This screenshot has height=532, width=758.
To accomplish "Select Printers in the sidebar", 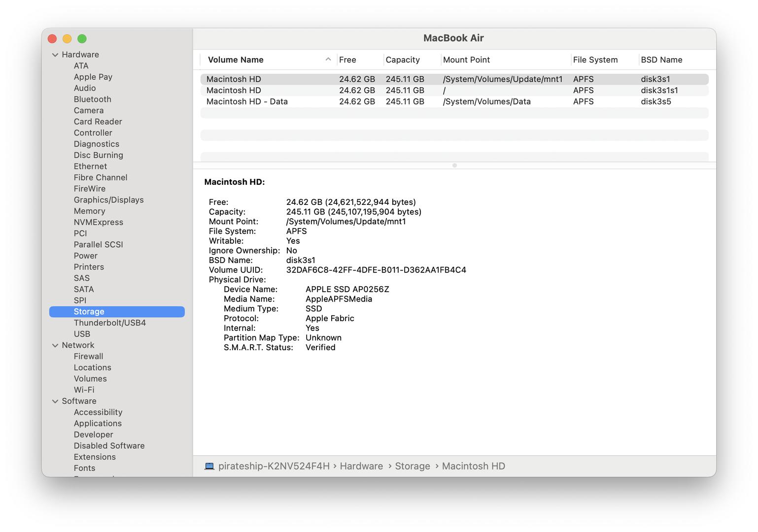I will pos(89,267).
